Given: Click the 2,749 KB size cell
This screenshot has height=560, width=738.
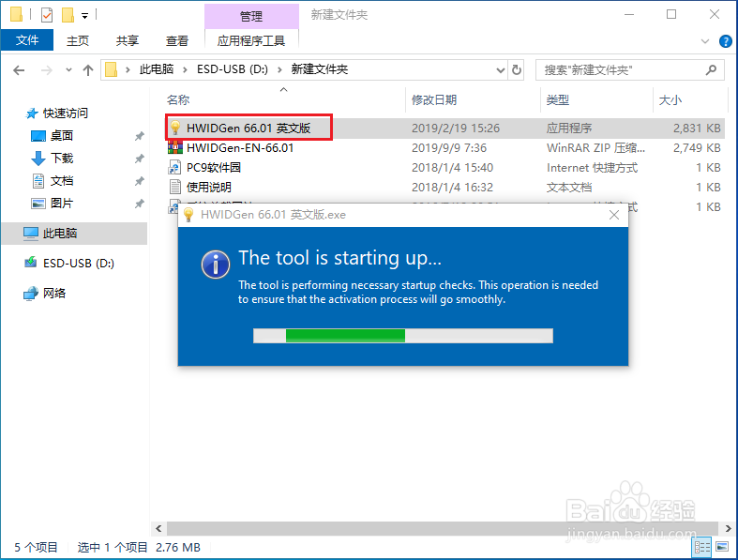Looking at the screenshot, I should pyautogui.click(x=697, y=148).
